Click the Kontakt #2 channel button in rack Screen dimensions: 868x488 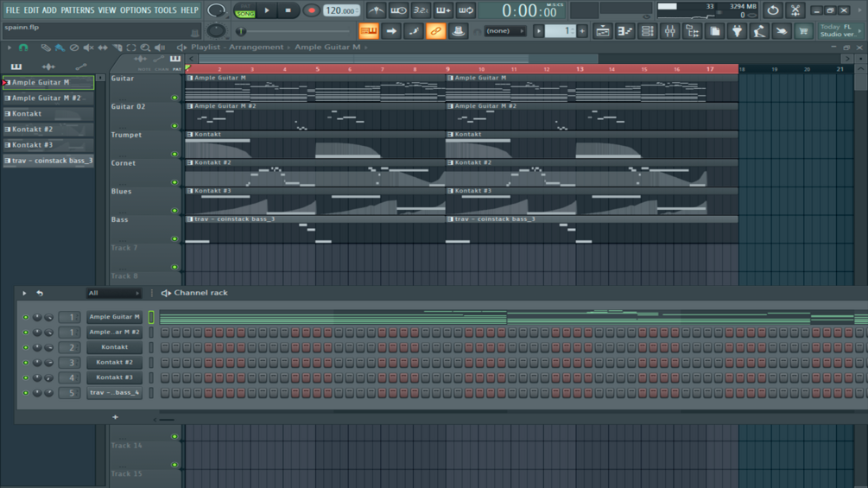point(115,363)
